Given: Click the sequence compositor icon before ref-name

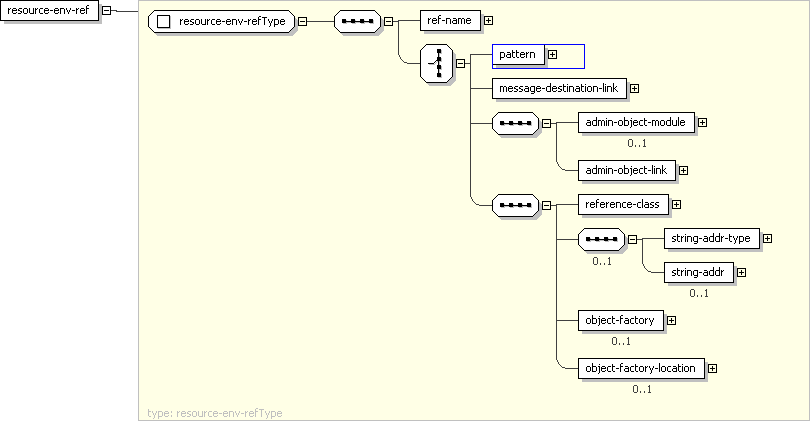Looking at the screenshot, I should point(357,20).
